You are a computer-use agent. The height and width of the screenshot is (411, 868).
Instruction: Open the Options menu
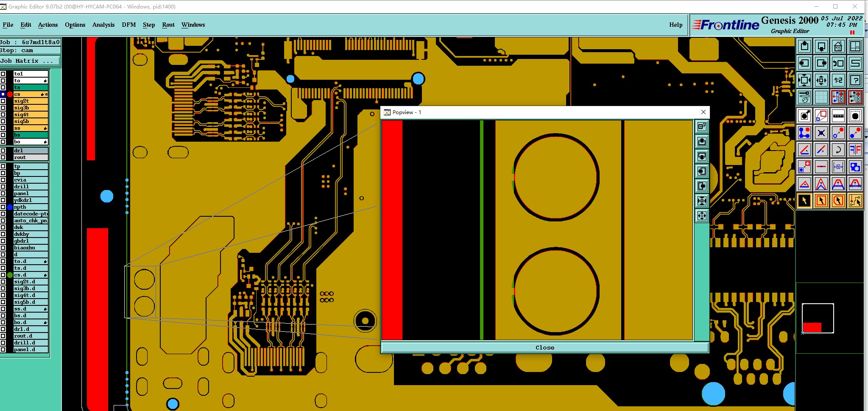tap(75, 25)
